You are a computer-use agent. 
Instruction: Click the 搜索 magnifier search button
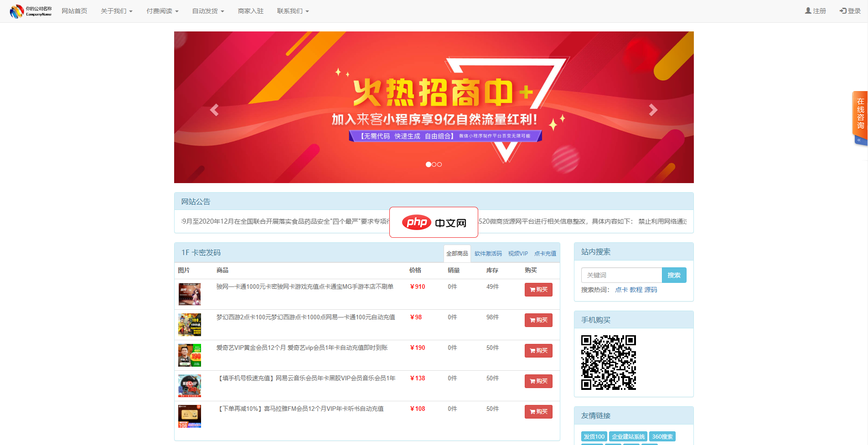click(674, 275)
